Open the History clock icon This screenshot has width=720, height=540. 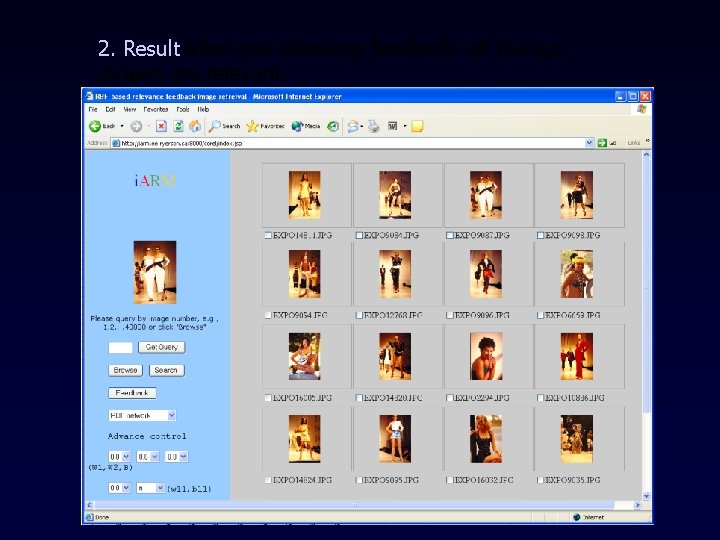(333, 126)
